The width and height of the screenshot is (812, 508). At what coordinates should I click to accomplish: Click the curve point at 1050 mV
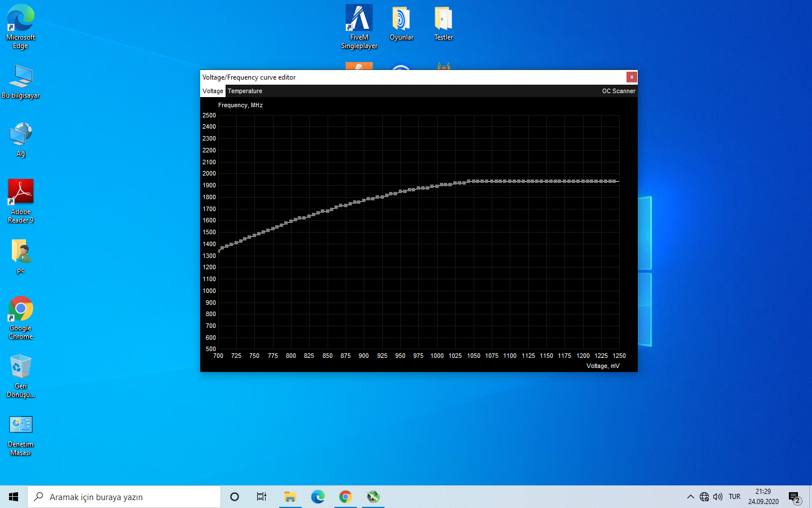click(x=474, y=181)
